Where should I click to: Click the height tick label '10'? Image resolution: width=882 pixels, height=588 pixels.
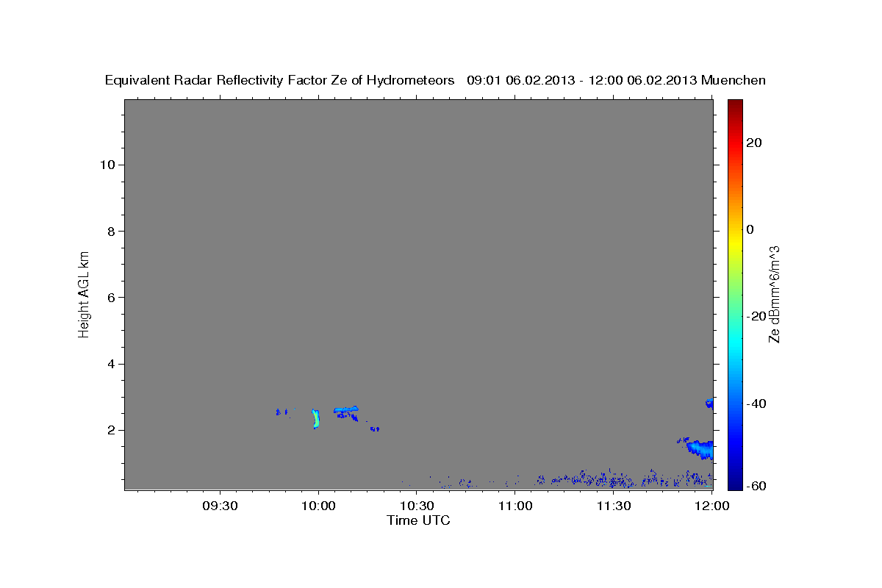107,165
